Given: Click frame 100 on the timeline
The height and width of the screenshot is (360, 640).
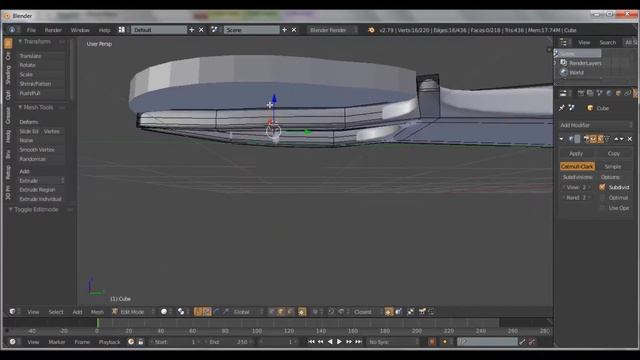Looking at the screenshot, I should [x=257, y=331].
